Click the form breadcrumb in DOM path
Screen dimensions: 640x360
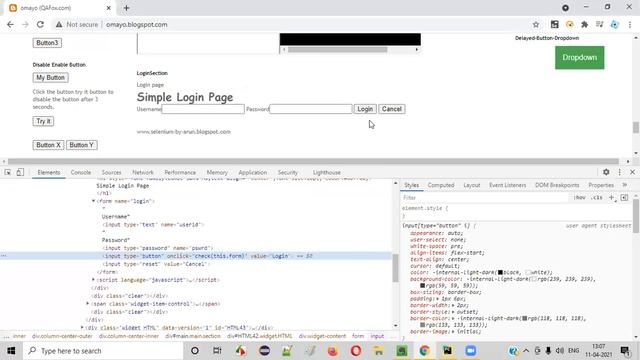tap(358, 336)
